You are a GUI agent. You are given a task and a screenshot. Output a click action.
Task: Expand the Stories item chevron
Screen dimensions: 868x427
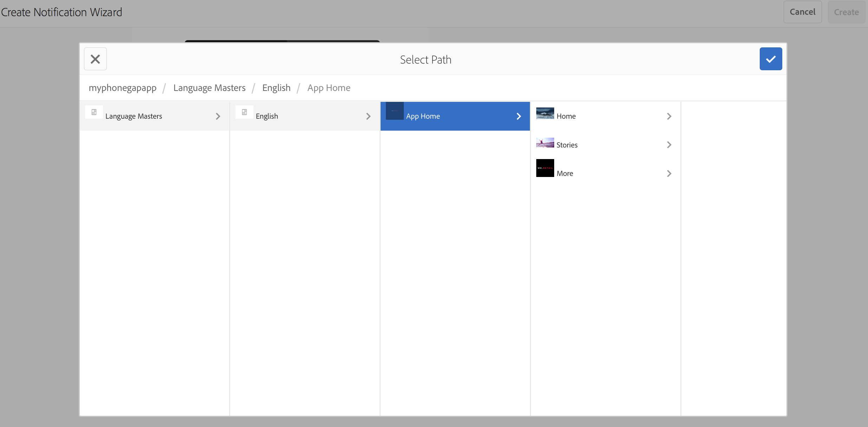coord(669,145)
